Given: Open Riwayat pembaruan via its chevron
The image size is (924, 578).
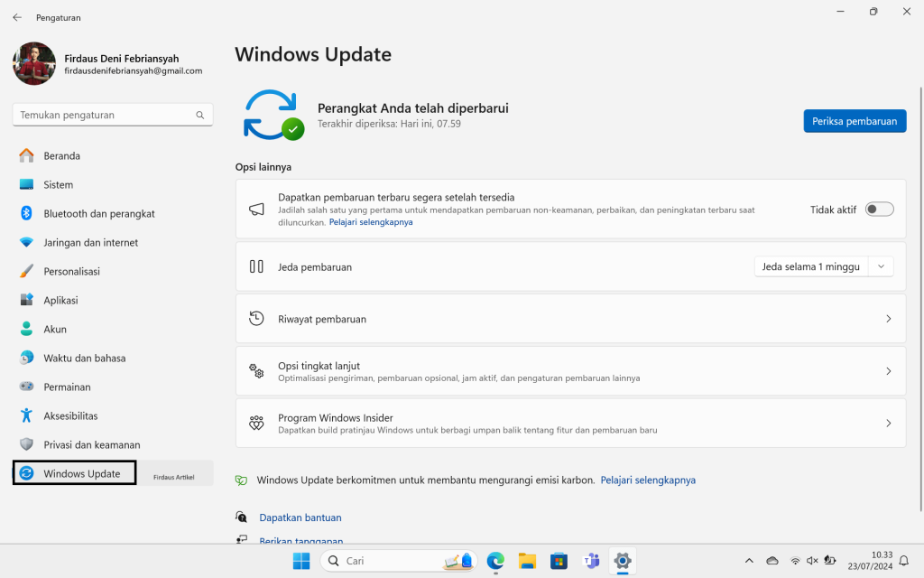Looking at the screenshot, I should (x=889, y=319).
